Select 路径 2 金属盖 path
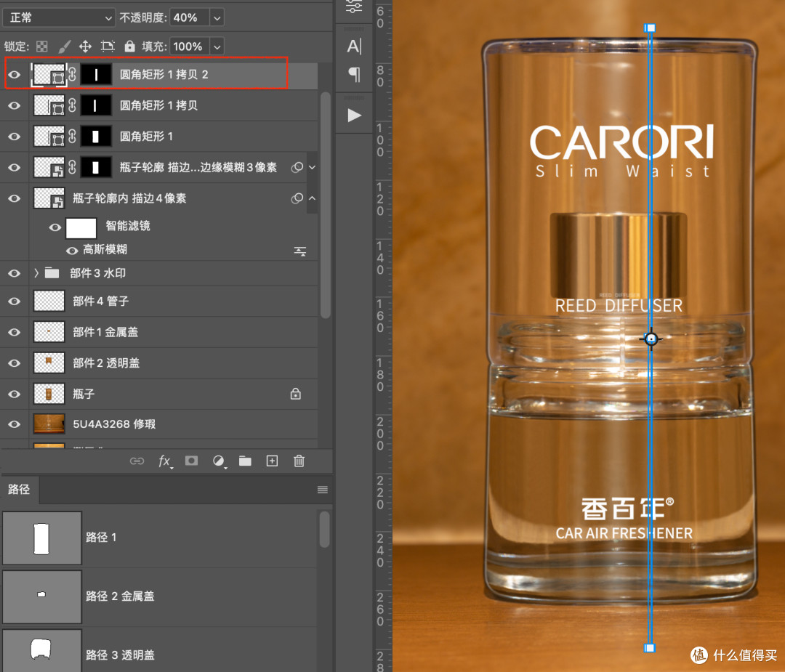Viewport: 785px width, 672px height. 159,596
